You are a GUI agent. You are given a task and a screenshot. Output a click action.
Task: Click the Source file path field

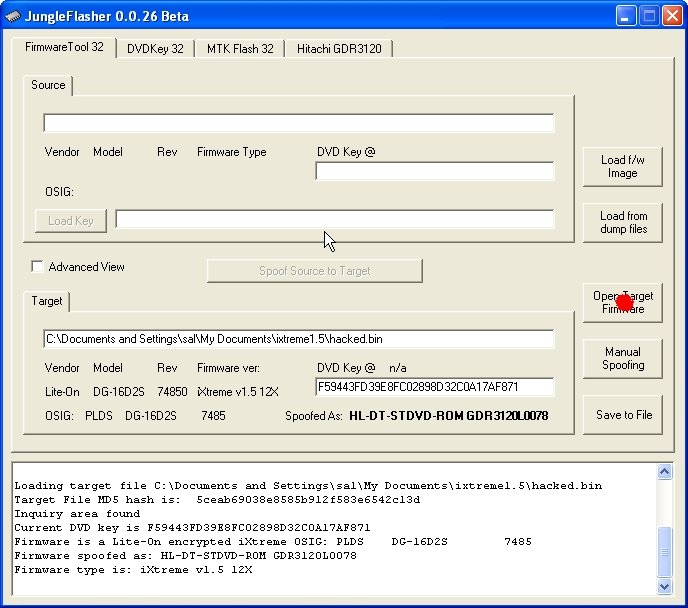point(298,123)
